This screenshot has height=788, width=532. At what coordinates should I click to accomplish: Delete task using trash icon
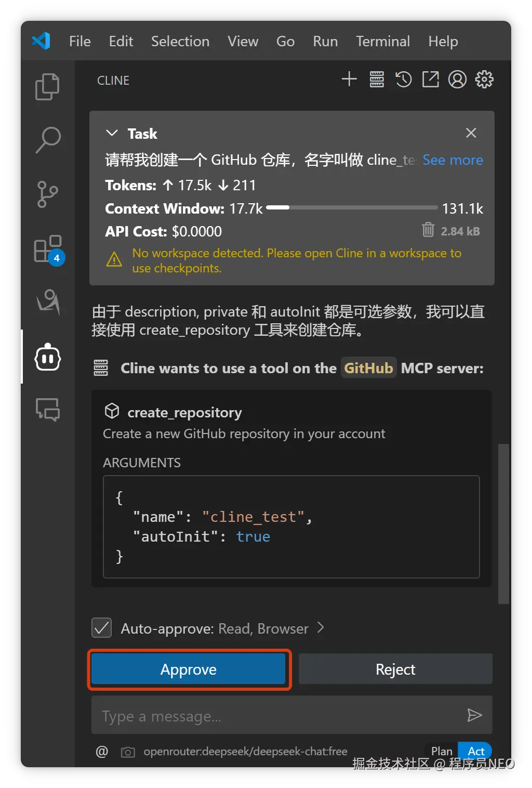pos(428,230)
